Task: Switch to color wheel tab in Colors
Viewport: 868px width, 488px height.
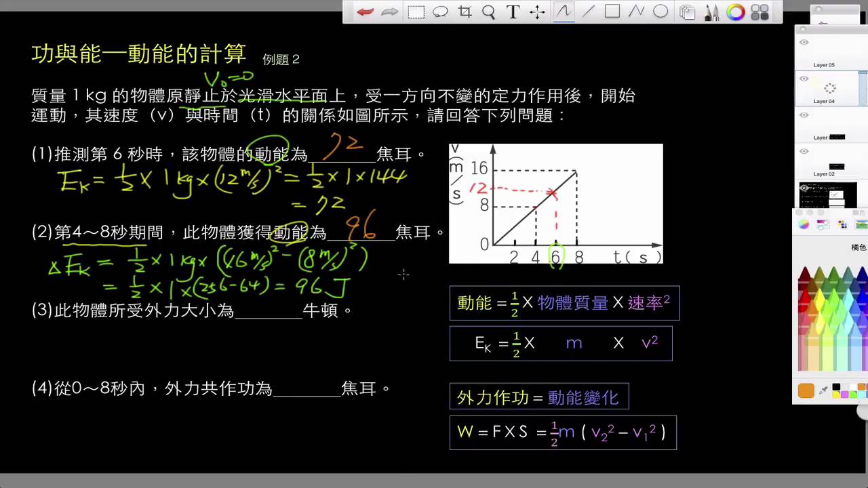Action: tap(804, 224)
